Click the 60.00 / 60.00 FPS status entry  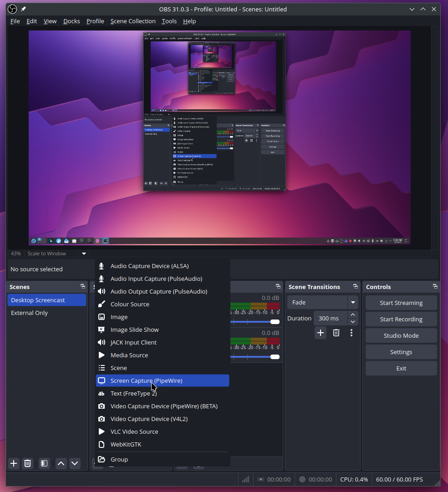click(x=399, y=479)
